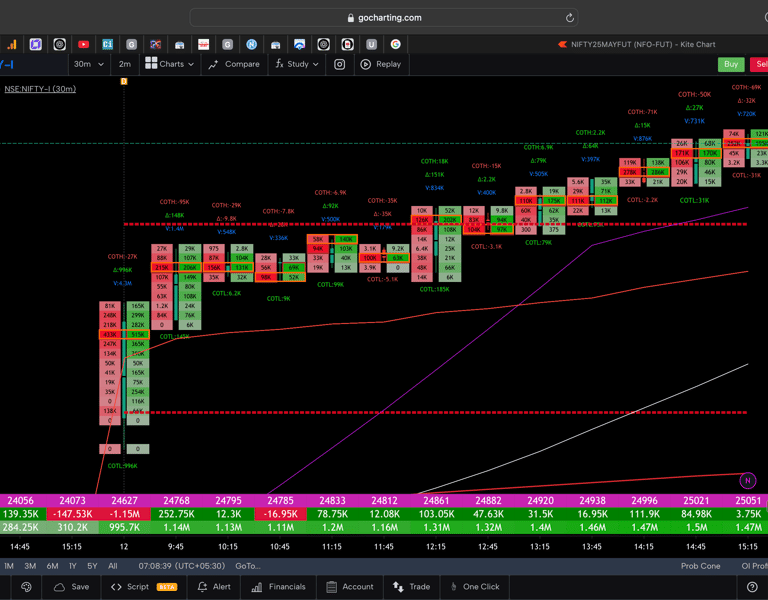Reload the gocharting.com page
This screenshot has width=768, height=600.
click(x=569, y=18)
